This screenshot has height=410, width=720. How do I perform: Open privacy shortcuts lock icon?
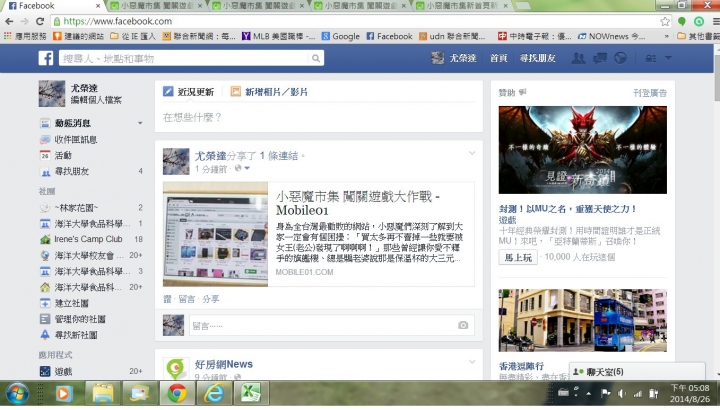pyautogui.click(x=651, y=58)
